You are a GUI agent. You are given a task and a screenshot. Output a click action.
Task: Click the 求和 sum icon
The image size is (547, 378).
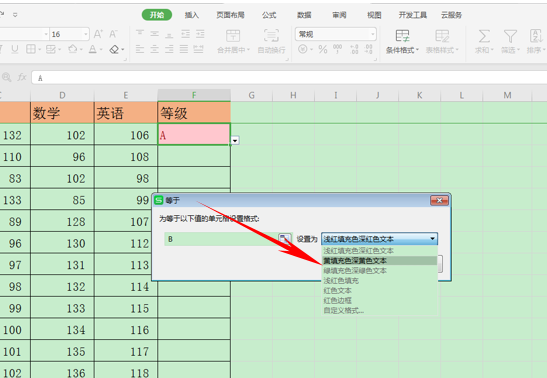pos(484,37)
